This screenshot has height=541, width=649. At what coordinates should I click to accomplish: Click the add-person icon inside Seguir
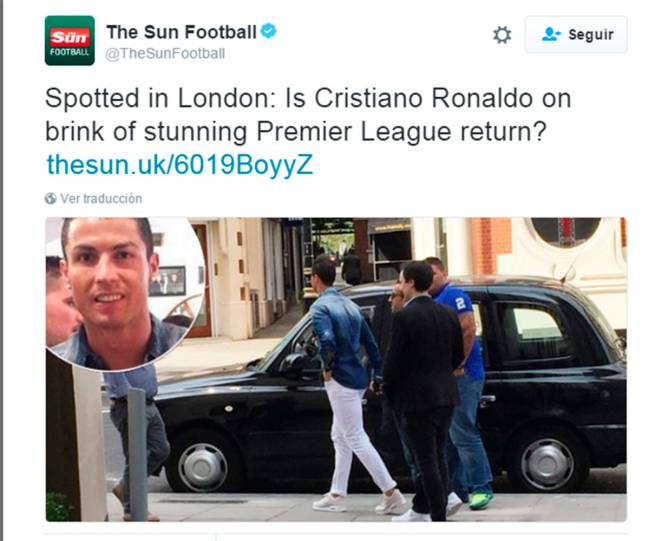(551, 35)
